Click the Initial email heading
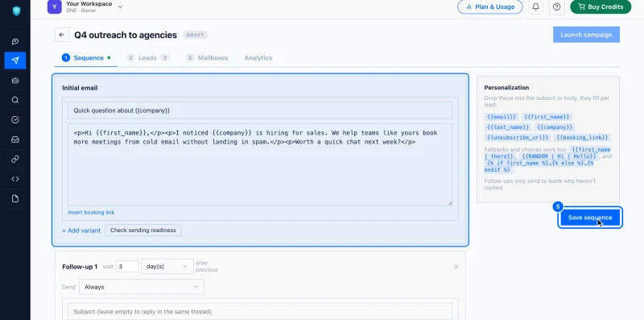Viewport: 644px width, 320px height. (80, 88)
